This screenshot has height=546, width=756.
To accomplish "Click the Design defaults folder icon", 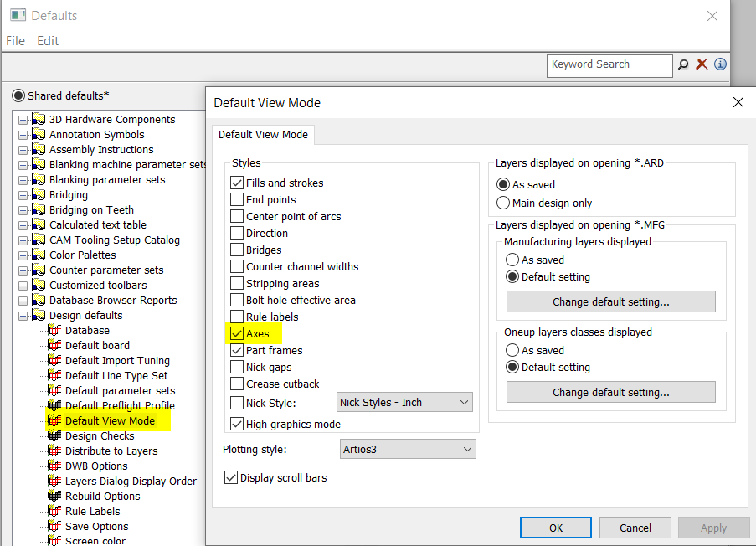I will [39, 315].
